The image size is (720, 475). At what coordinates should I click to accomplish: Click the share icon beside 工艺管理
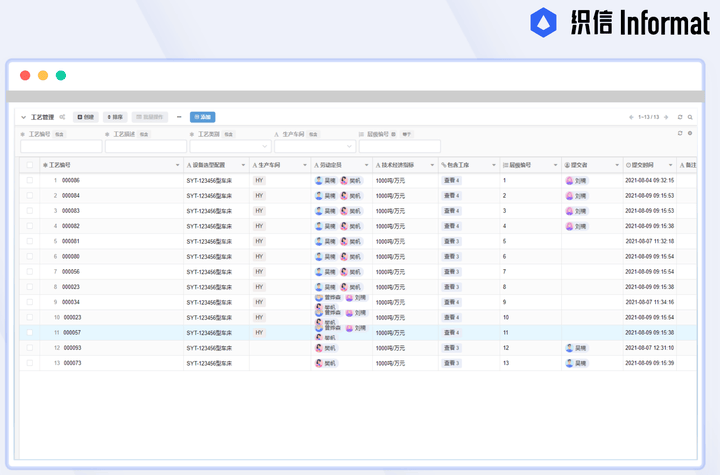tap(62, 117)
